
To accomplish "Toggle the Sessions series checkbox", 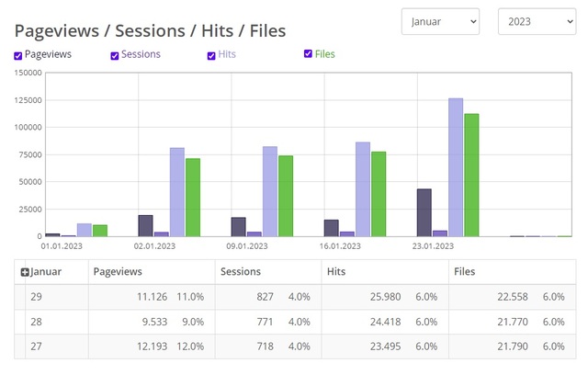I will (115, 56).
